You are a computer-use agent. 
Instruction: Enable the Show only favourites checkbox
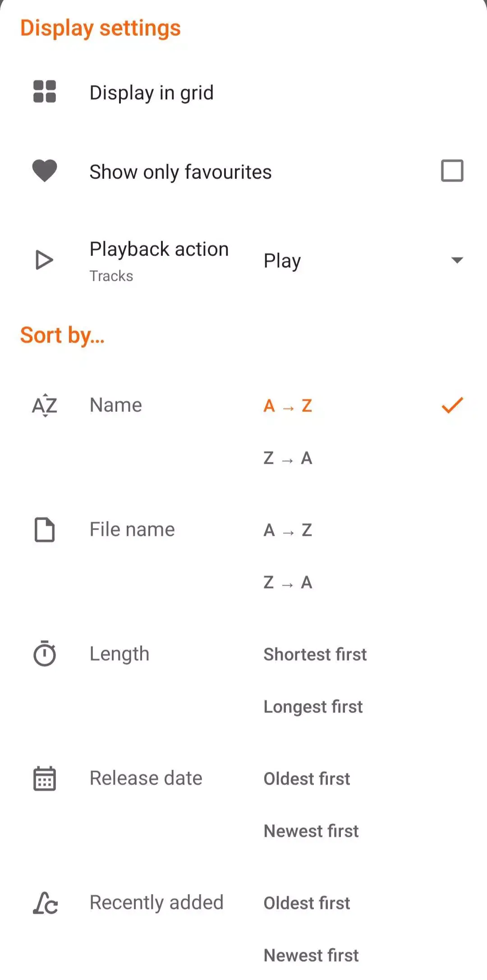[x=452, y=171]
